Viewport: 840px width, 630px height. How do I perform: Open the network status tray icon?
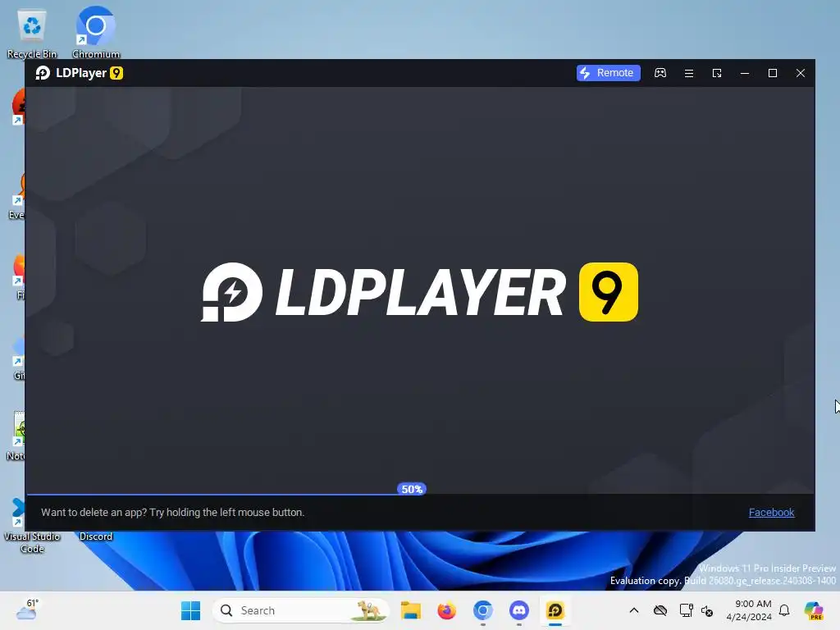click(686, 610)
